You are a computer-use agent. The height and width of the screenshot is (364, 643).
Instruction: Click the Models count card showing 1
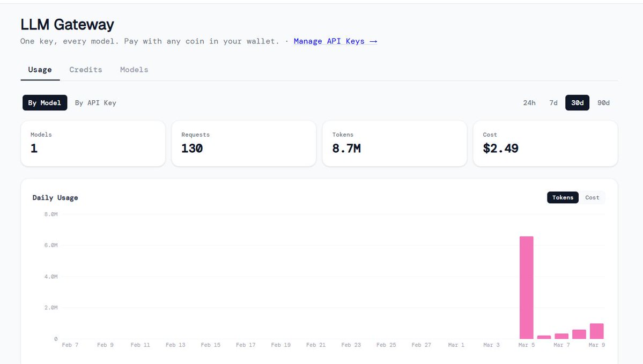point(93,143)
